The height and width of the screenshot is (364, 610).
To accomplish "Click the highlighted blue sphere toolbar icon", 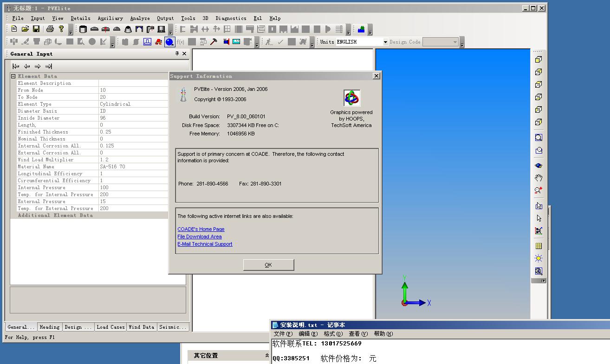I will [169, 42].
